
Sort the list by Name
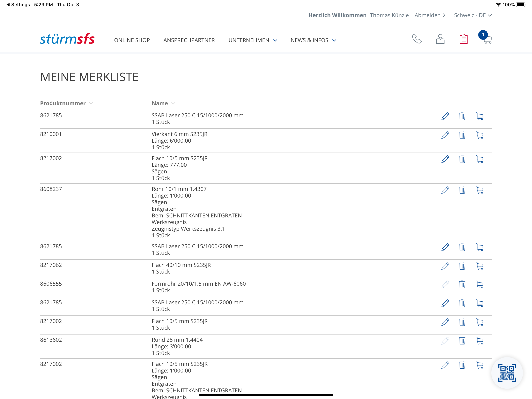(163, 103)
